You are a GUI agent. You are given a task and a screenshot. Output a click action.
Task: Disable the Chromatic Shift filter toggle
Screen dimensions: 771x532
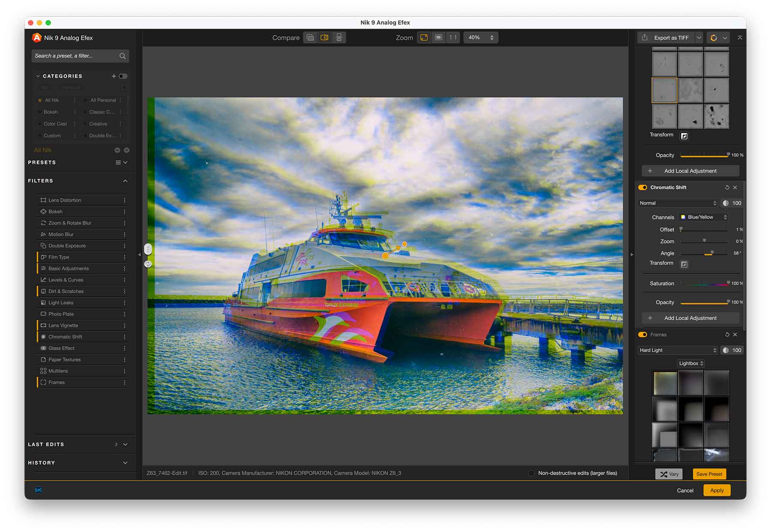click(x=642, y=187)
